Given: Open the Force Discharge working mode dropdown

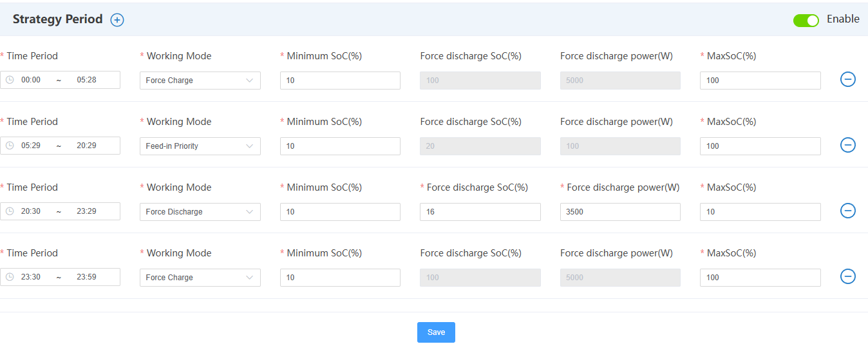Looking at the screenshot, I should [x=200, y=212].
